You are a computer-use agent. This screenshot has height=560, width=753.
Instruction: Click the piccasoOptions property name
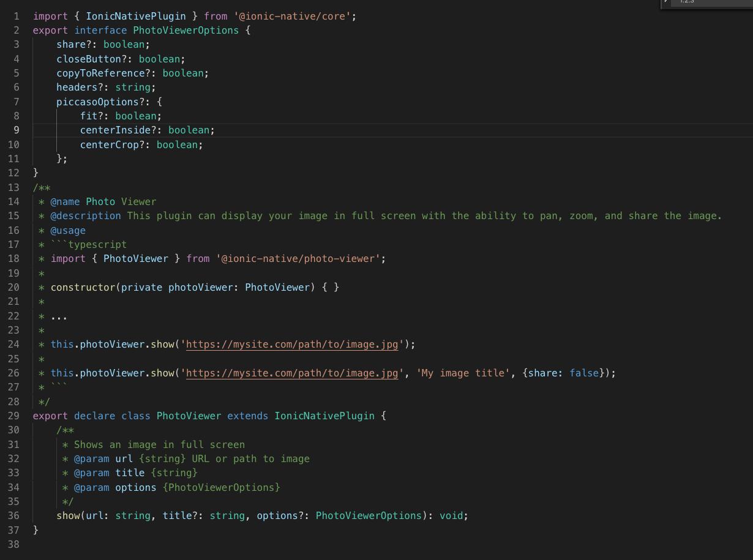[98, 102]
